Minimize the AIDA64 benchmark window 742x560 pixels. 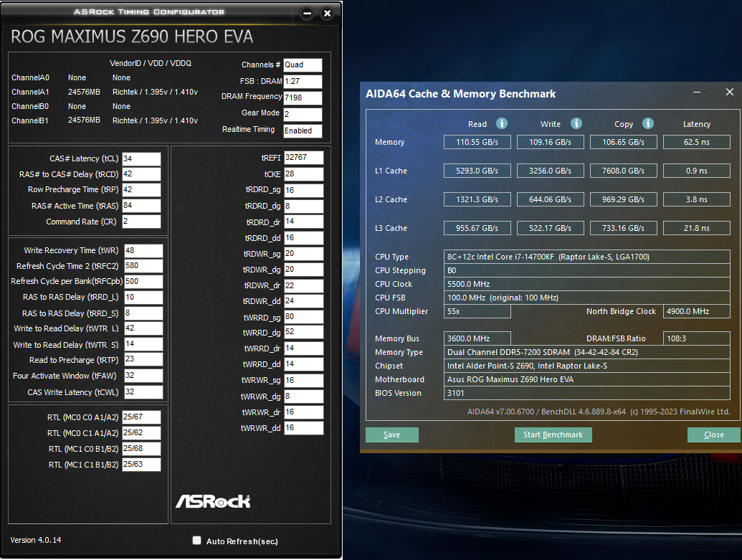pos(697,92)
